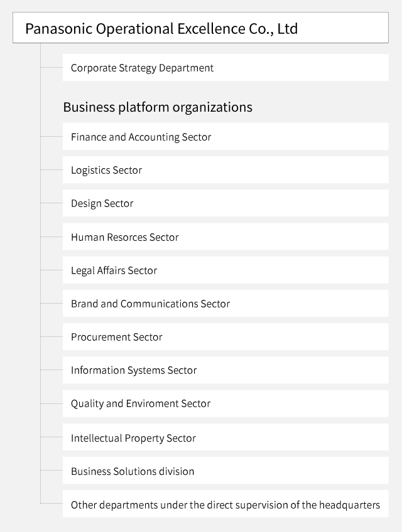Image resolution: width=402 pixels, height=532 pixels.
Task: Open the Procurement Sector entry
Action: [x=225, y=337]
